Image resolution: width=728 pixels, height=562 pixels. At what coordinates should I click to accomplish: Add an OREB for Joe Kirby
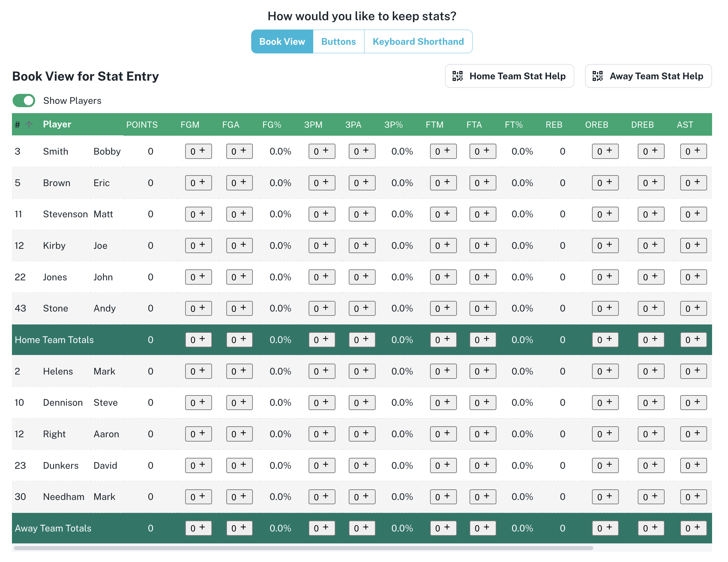605,245
